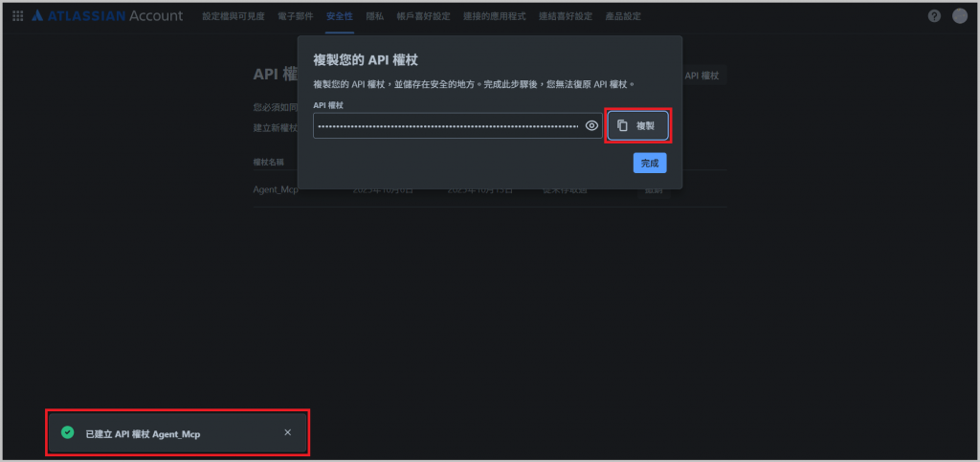Open the 連接的應用程式 tab
980x462 pixels.
(x=495, y=16)
